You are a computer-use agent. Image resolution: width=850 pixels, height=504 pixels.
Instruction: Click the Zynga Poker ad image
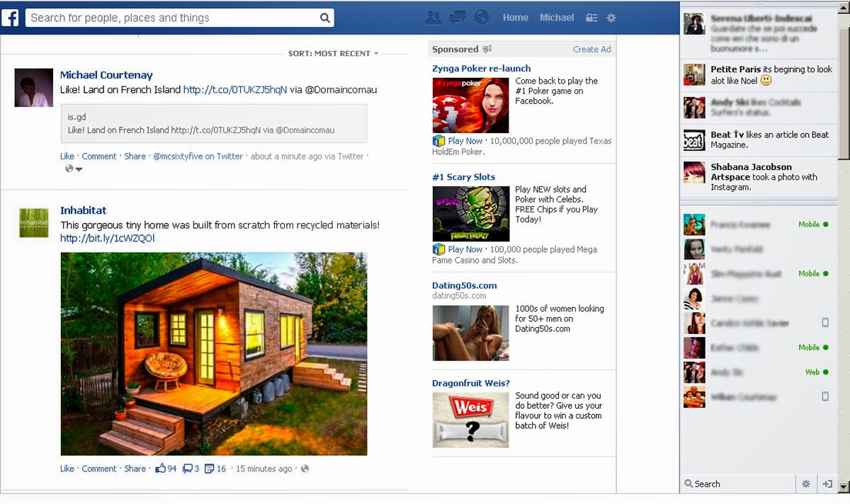pyautogui.click(x=470, y=105)
